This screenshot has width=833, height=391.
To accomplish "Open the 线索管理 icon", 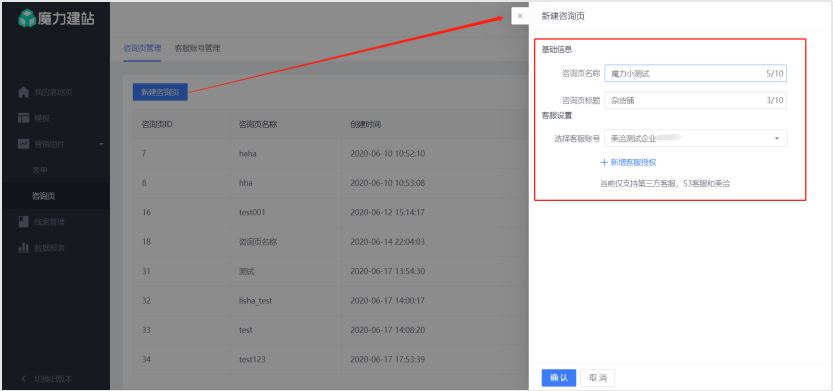I will click(23, 222).
